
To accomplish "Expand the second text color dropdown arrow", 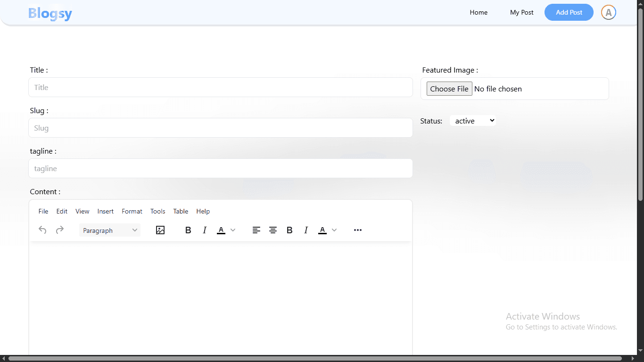I will pos(334,230).
